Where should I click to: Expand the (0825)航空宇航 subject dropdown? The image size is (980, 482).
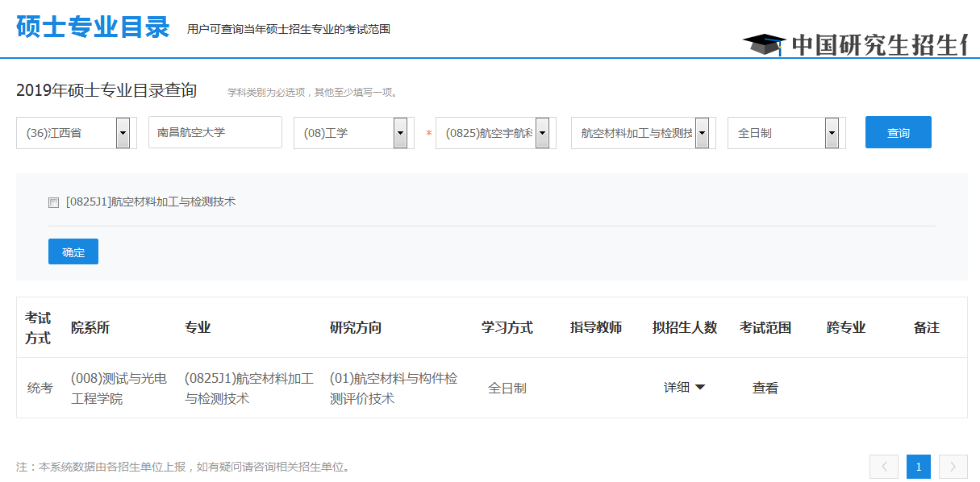pos(542,133)
